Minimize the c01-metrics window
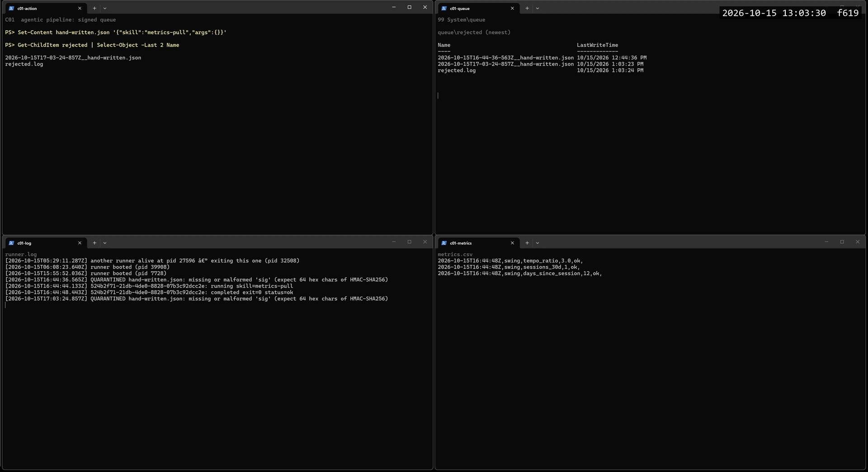Image resolution: width=868 pixels, height=472 pixels. tap(826, 242)
